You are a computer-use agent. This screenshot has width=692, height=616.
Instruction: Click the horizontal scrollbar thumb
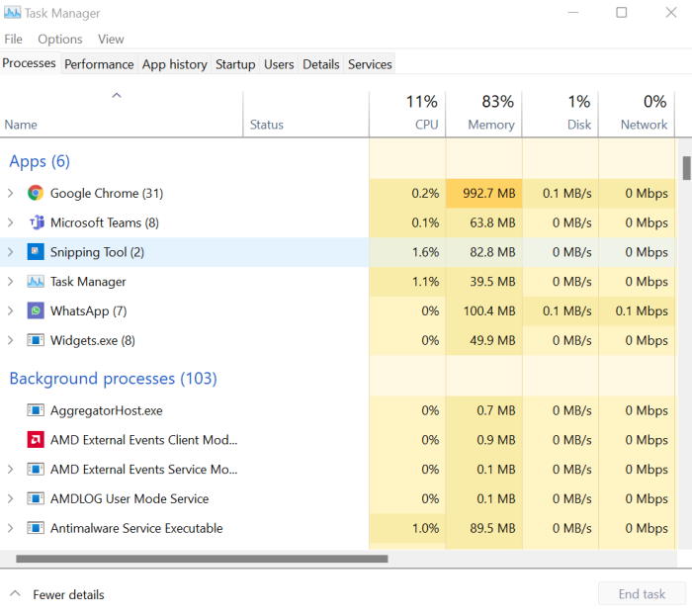202,559
